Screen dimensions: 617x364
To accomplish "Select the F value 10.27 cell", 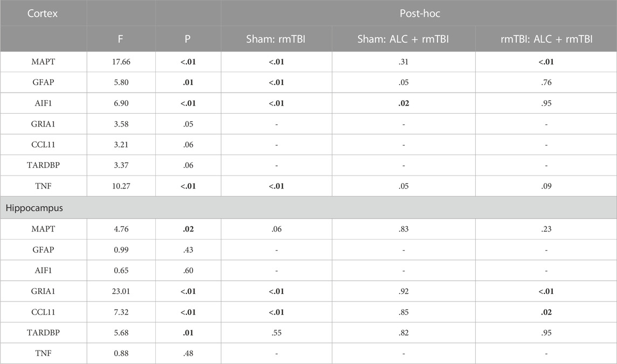I will [121, 186].
